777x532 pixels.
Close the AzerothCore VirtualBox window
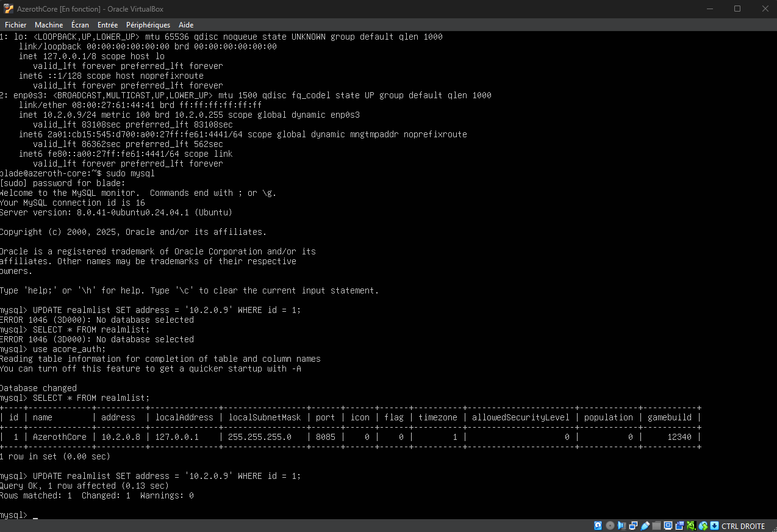point(765,9)
